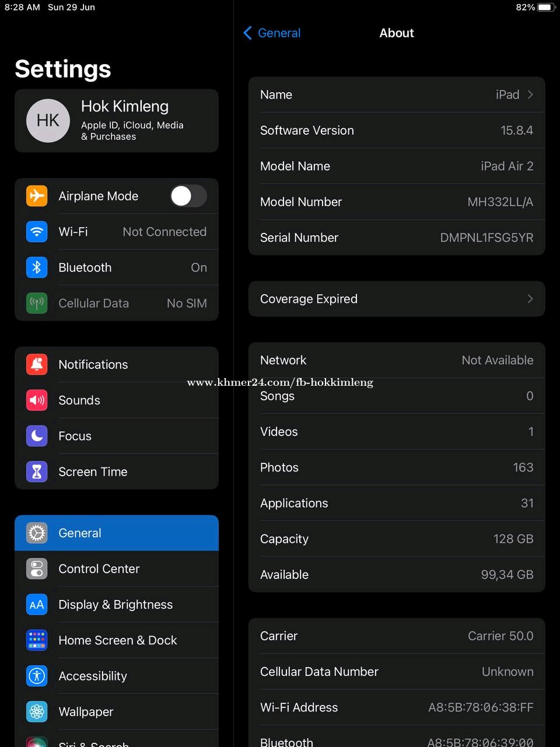Tap the Focus moon icon
The image size is (560, 747).
click(x=37, y=436)
